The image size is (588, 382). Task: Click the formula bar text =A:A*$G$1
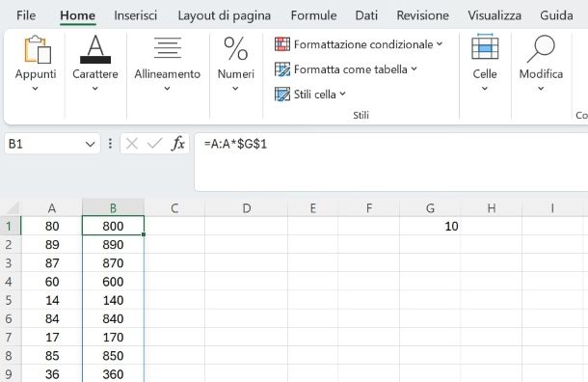(x=235, y=144)
